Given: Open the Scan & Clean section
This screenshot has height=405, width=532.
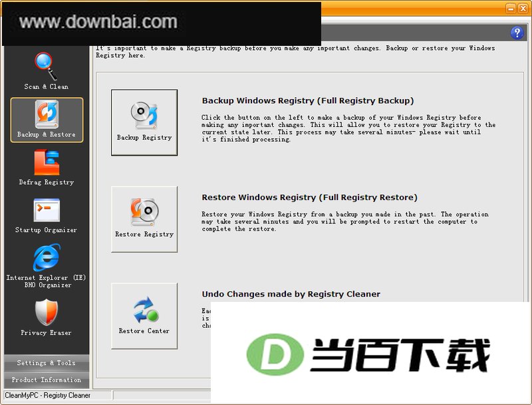Looking at the screenshot, I should coord(47,71).
